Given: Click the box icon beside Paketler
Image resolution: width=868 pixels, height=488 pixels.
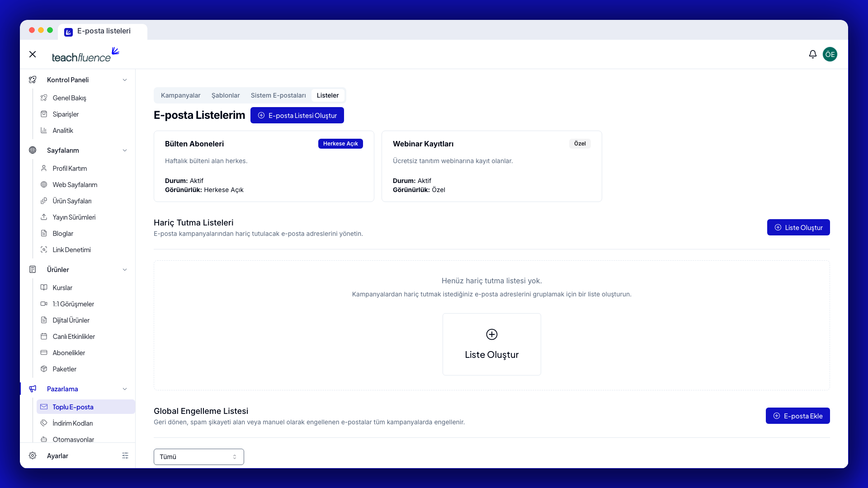Looking at the screenshot, I should [x=44, y=369].
